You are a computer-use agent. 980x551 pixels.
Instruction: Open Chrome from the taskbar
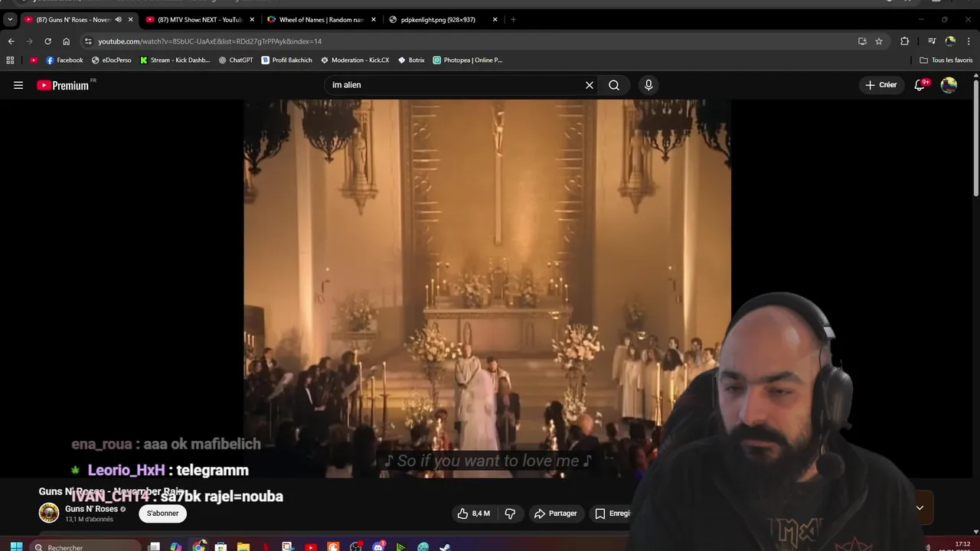point(199,546)
